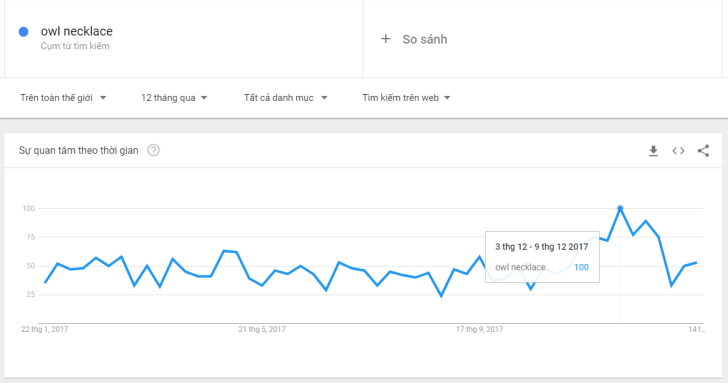
Task: Click the 22 thg 1, 2017 axis label
Action: pyautogui.click(x=45, y=329)
